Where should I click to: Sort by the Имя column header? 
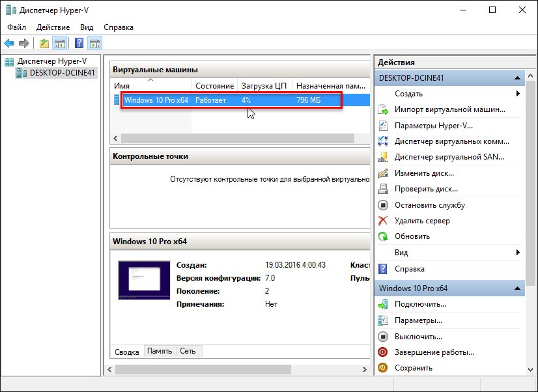[150, 86]
